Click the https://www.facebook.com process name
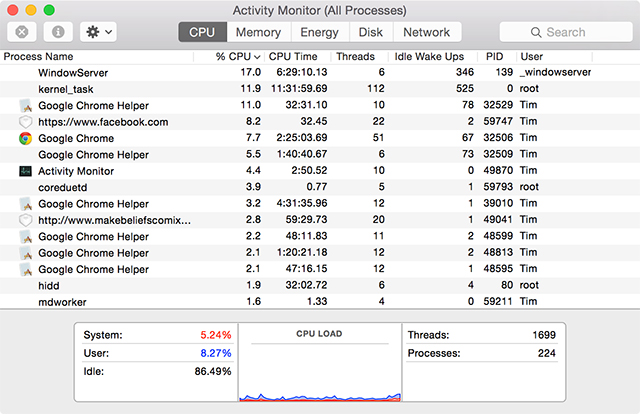 click(x=103, y=122)
